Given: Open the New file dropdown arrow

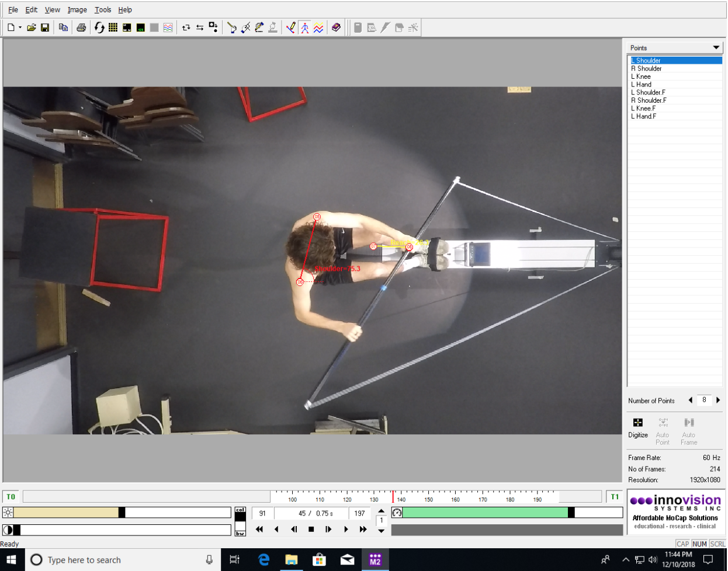Looking at the screenshot, I should [x=20, y=27].
